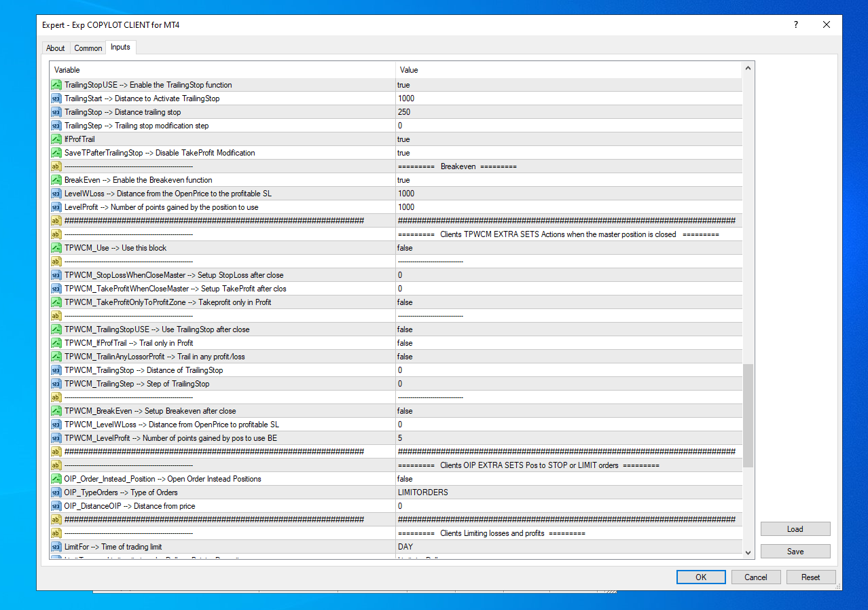
Task: Click the TPWCM_LevelProfit row icon
Action: pos(56,438)
